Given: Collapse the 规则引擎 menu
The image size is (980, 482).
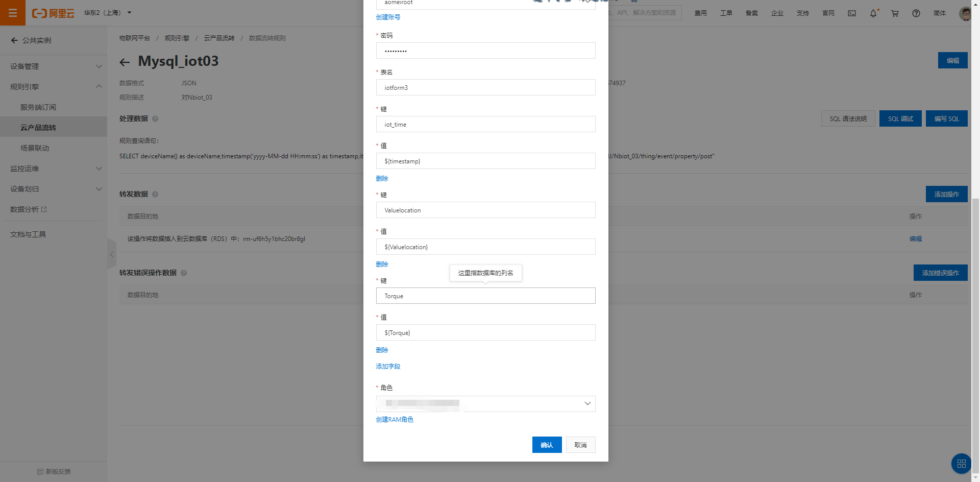Looking at the screenshot, I should [x=54, y=87].
